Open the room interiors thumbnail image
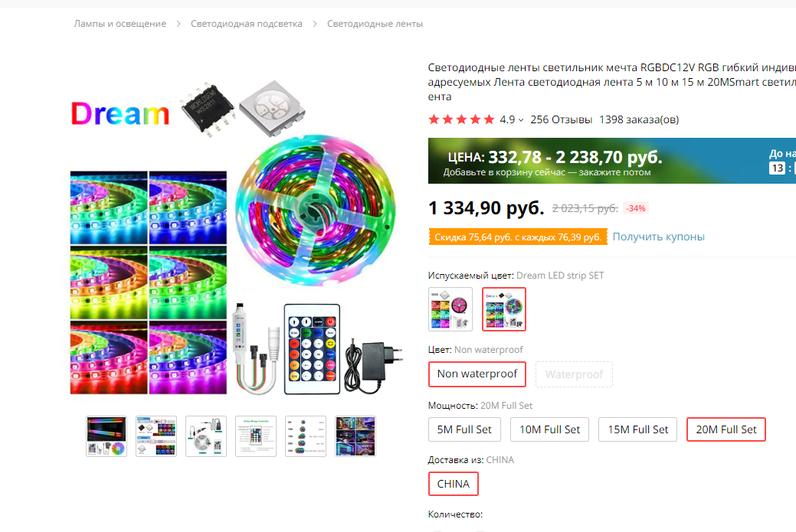 (x=355, y=436)
